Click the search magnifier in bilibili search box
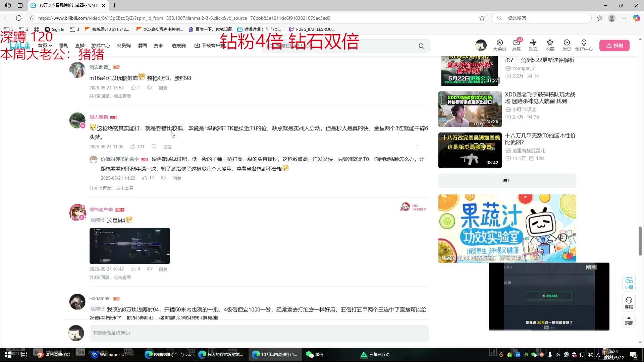644x362 pixels. 421,46
